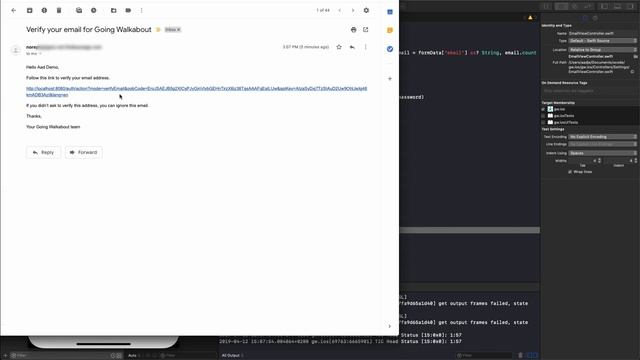Toggle the gw.ios target membership checkbox
The height and width of the screenshot is (360, 640).
[x=543, y=109]
